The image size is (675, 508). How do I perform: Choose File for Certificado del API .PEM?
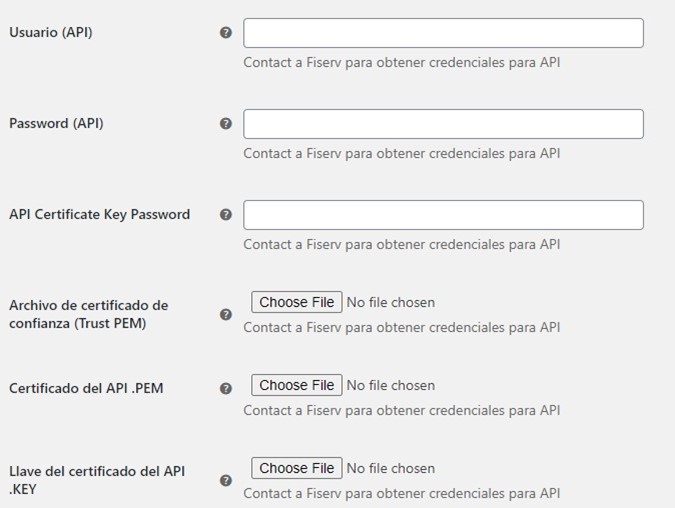coord(297,385)
